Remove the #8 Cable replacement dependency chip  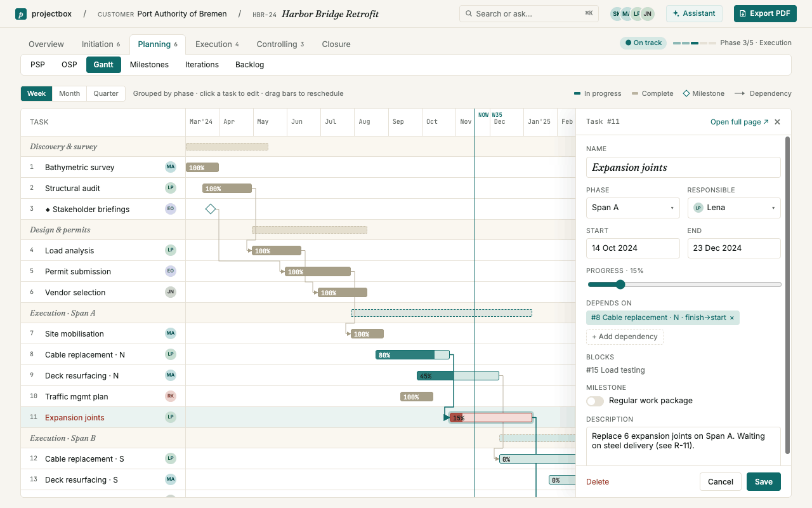[x=731, y=317]
